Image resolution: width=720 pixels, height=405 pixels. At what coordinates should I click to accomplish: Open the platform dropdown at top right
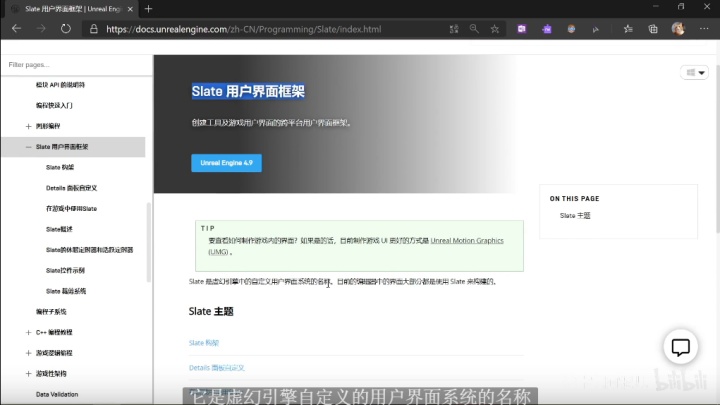pyautogui.click(x=695, y=73)
